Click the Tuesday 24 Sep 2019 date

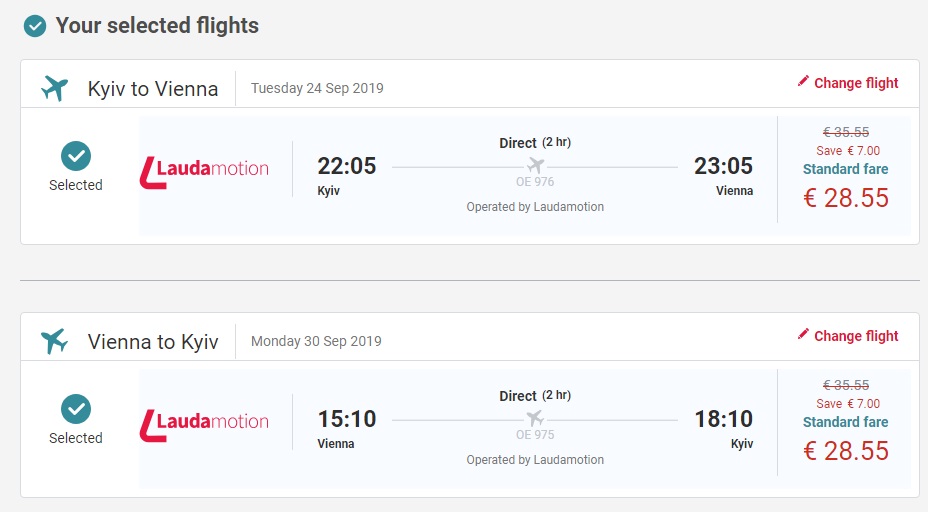point(317,88)
